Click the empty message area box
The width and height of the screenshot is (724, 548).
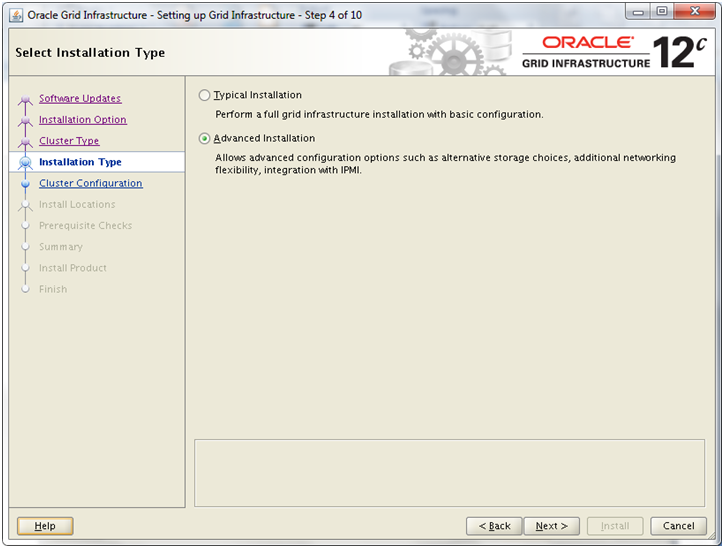click(x=449, y=473)
